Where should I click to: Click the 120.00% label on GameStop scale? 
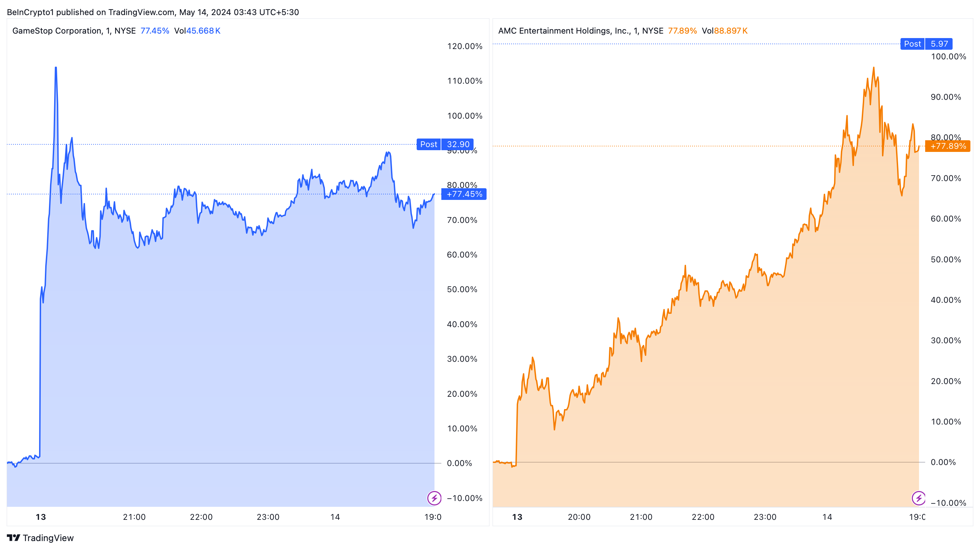click(465, 46)
